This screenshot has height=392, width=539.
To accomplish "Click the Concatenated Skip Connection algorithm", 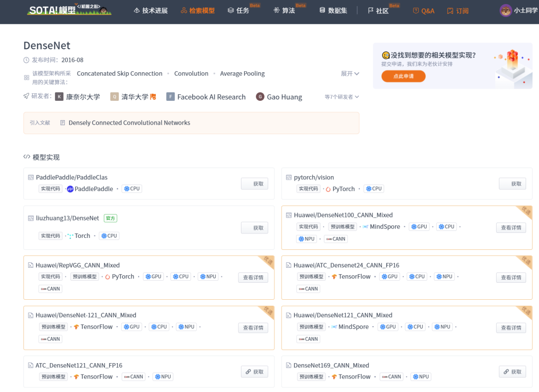I will [x=120, y=73].
